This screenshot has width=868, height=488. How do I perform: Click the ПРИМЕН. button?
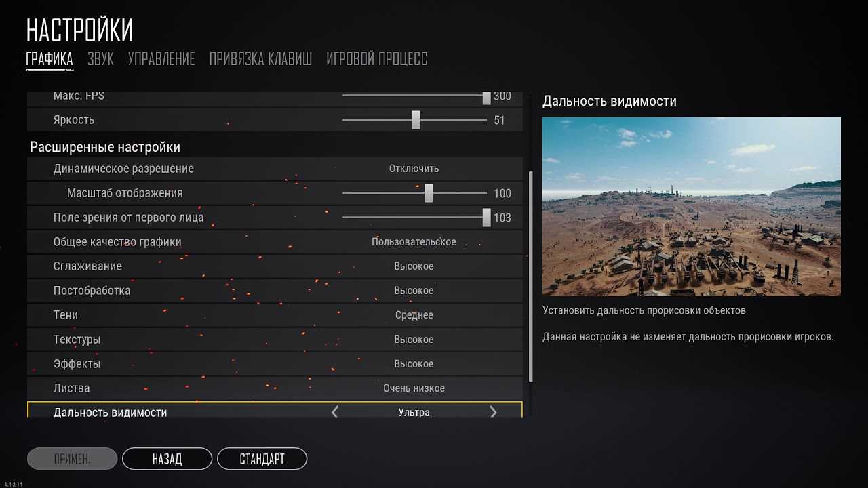pos(72,459)
